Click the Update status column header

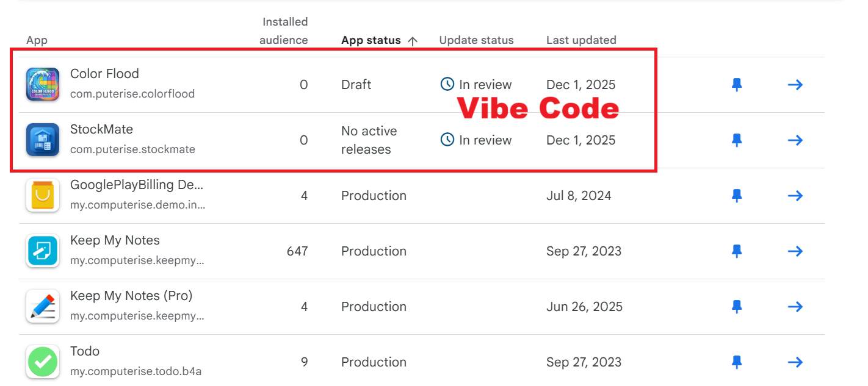476,40
